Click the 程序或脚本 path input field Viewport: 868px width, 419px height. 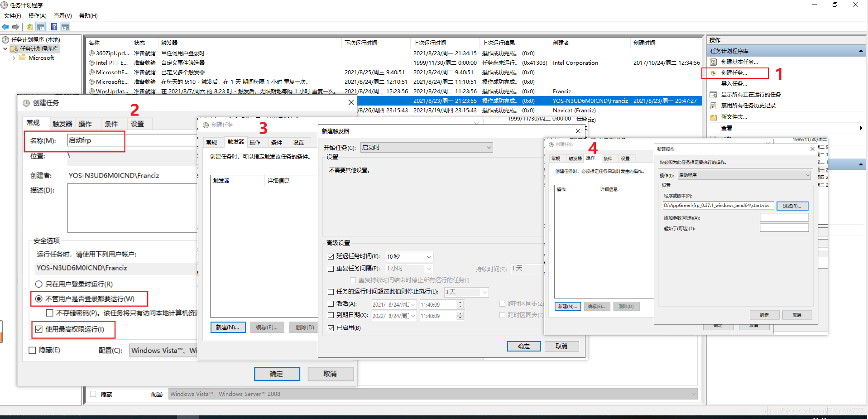[718, 206]
